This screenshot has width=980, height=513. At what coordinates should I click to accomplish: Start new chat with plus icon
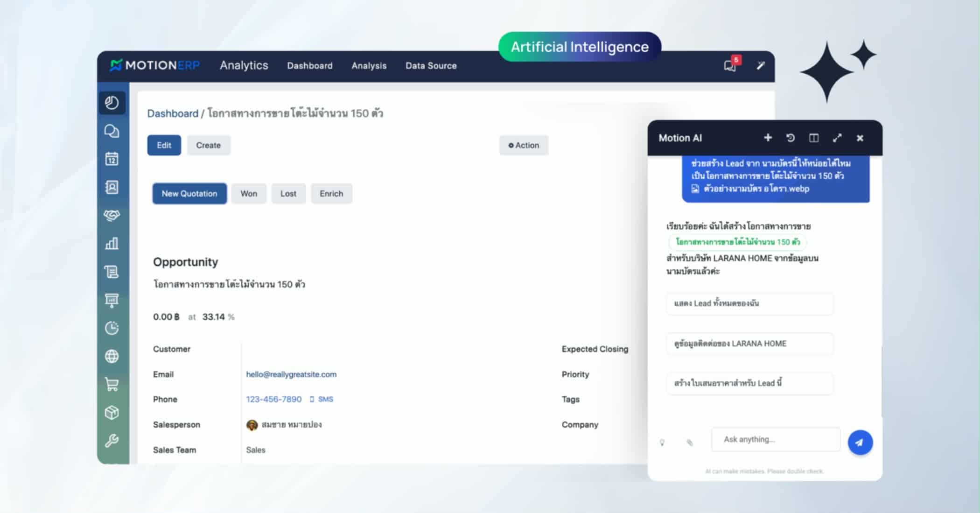768,138
